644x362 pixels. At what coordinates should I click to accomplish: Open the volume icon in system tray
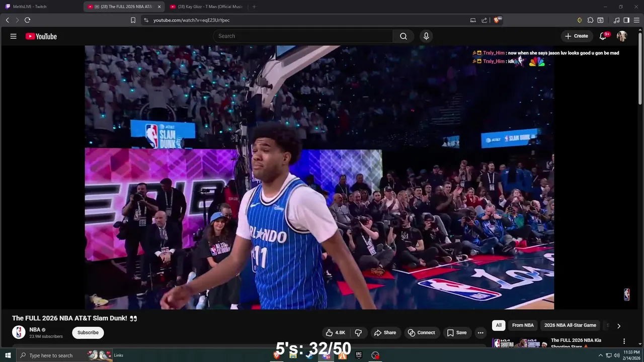617,355
